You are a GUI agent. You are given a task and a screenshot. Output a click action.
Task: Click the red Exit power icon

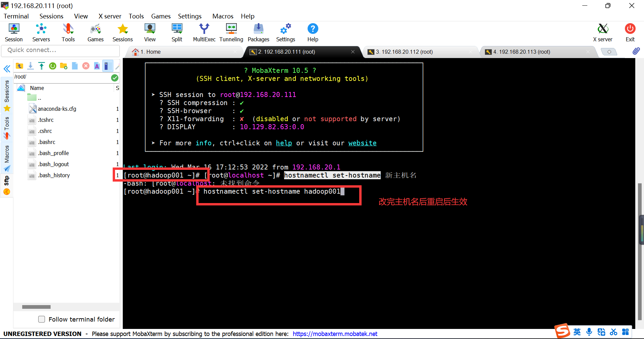630,33
